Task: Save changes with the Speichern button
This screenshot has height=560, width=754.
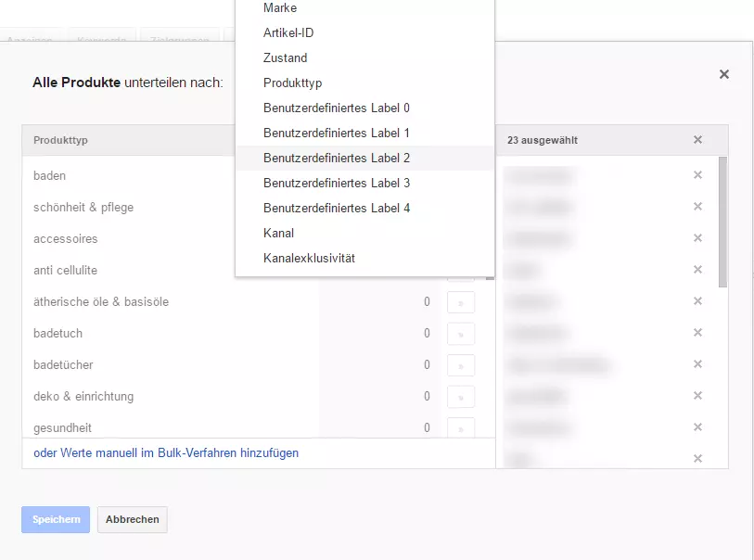Action: coord(55,520)
